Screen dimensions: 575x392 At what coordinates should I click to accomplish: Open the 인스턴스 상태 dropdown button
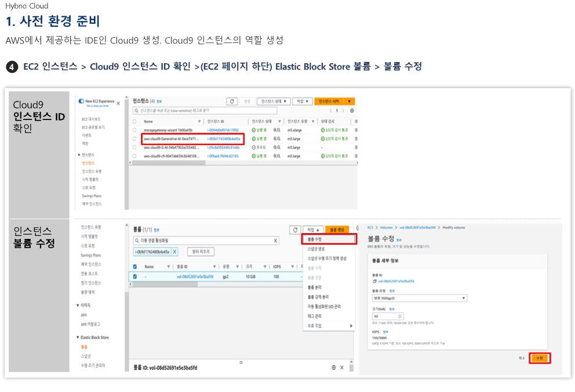(274, 101)
